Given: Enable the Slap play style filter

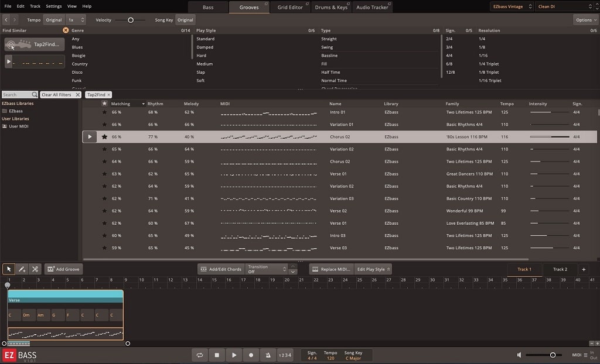Looking at the screenshot, I should point(200,72).
